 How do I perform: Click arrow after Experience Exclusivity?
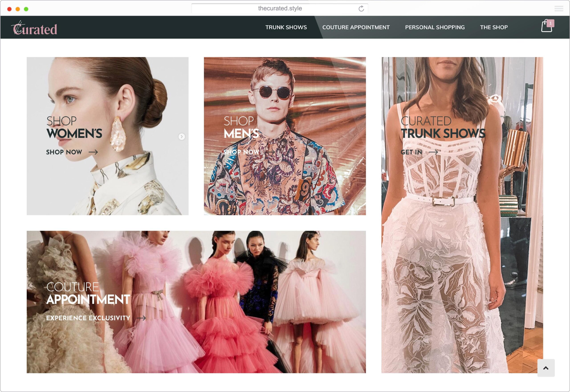coord(141,318)
